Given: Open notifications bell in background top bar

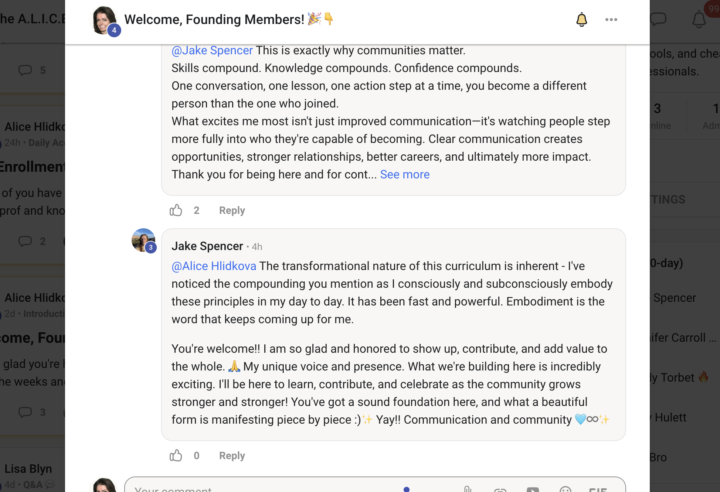Looking at the screenshot, I should 699,19.
